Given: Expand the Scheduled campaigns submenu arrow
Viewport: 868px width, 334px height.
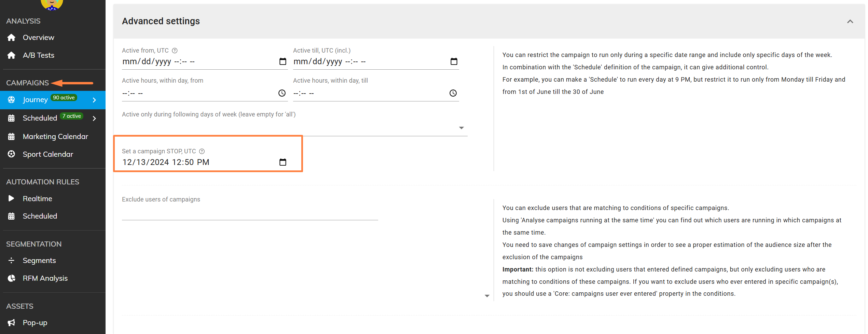Looking at the screenshot, I should [x=95, y=119].
